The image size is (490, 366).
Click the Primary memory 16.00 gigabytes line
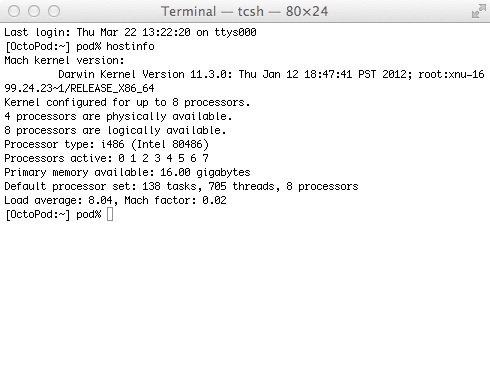point(127,172)
